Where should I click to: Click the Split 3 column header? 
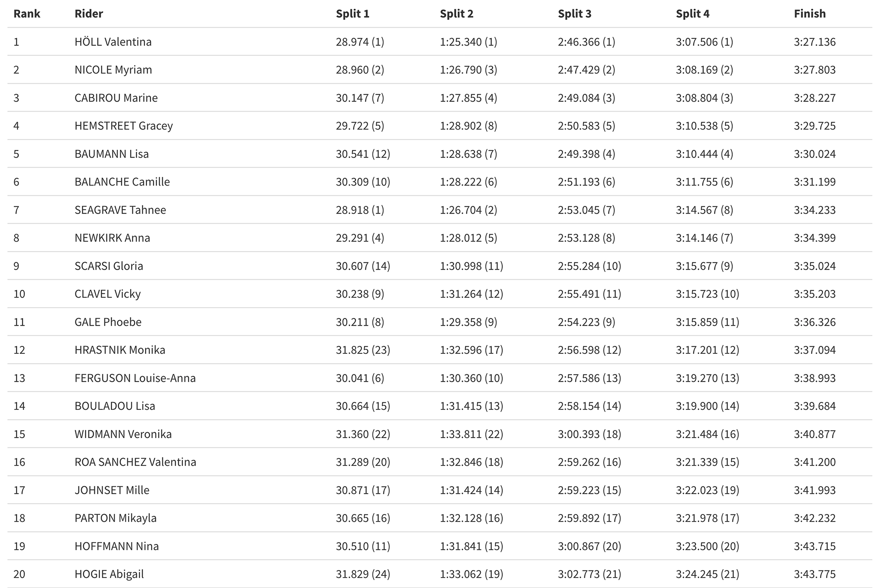[x=575, y=14]
